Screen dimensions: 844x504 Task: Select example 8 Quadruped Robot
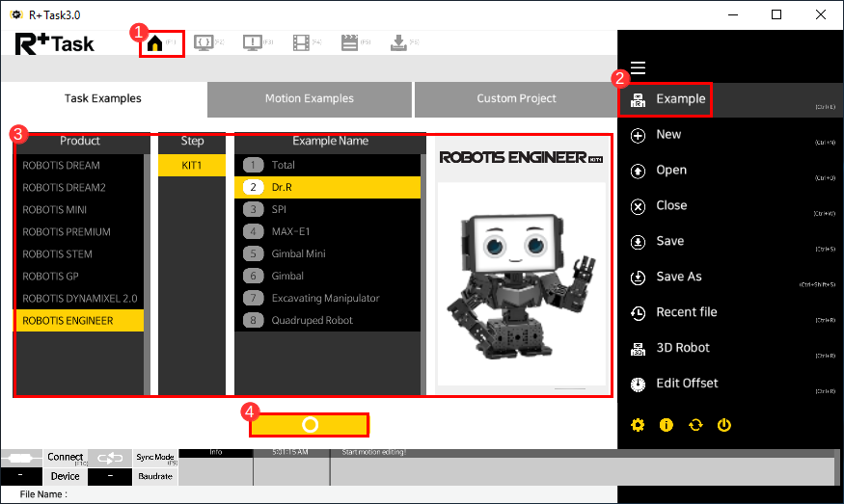(x=327, y=321)
